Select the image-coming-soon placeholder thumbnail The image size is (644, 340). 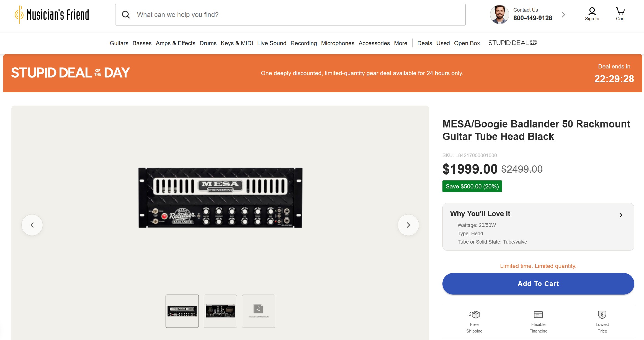(259, 311)
